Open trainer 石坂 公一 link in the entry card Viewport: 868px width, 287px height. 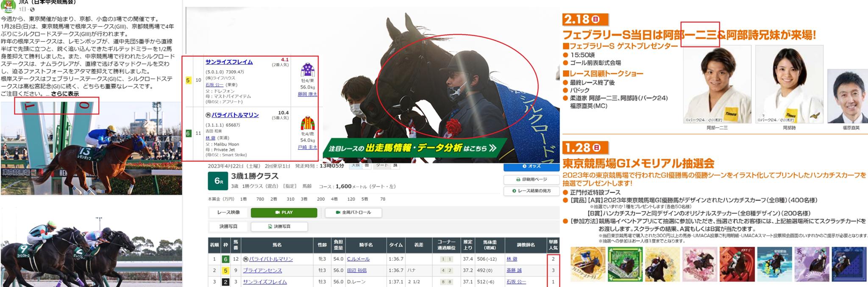pos(215,85)
